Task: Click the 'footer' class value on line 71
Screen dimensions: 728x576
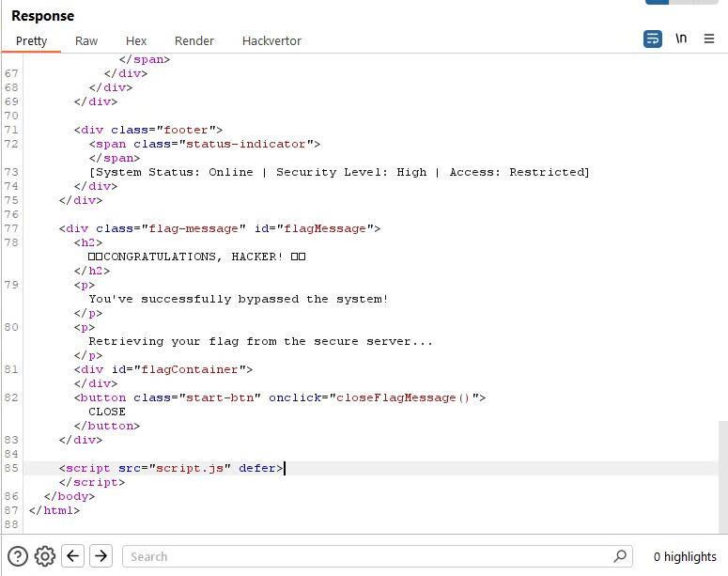Action: tap(186, 130)
